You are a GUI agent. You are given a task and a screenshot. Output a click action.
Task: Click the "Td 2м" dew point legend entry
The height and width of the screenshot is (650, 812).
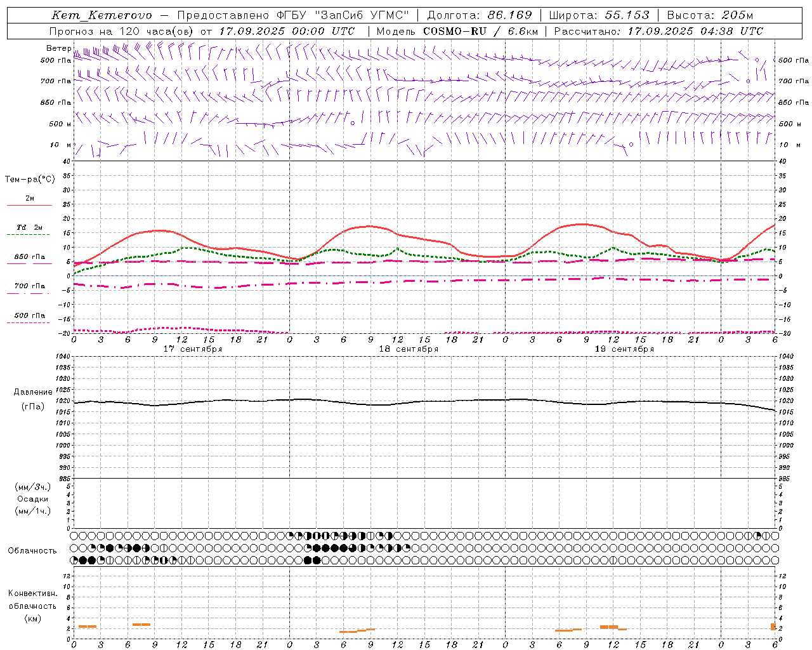(30, 227)
